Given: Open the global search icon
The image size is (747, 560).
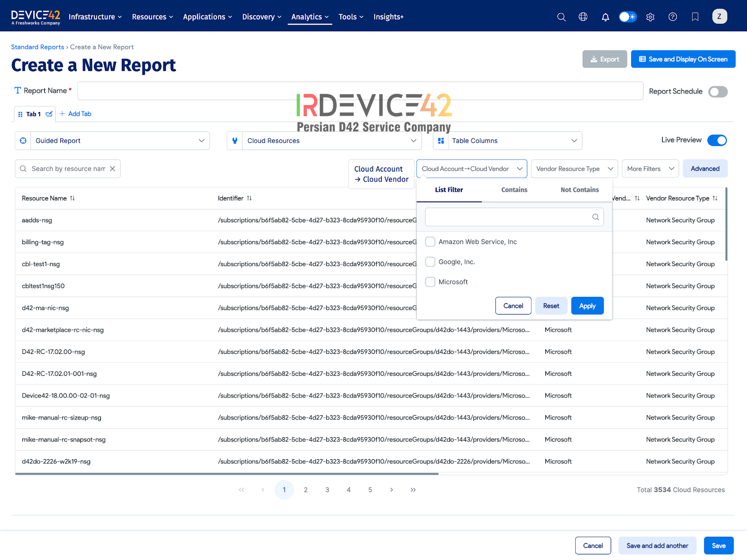Looking at the screenshot, I should [x=561, y=17].
